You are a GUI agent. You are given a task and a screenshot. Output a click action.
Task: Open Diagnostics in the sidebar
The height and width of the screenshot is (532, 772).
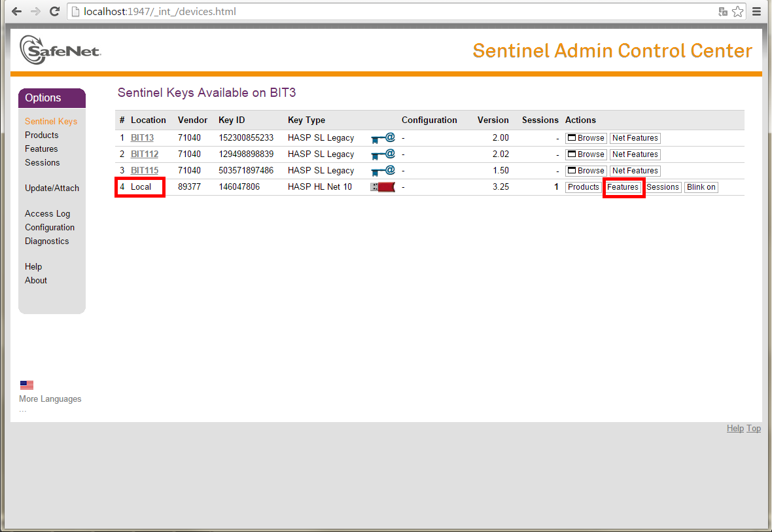coord(46,241)
